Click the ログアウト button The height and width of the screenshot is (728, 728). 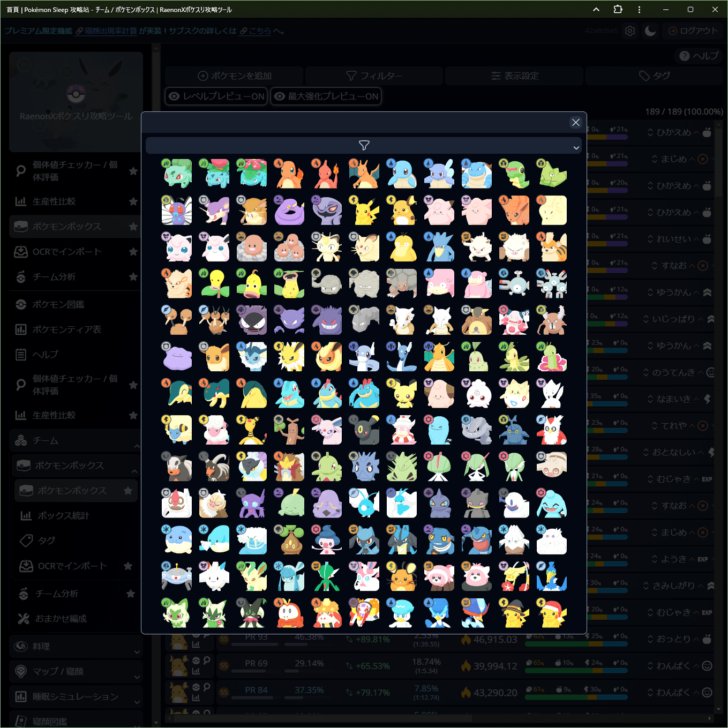pos(693,31)
